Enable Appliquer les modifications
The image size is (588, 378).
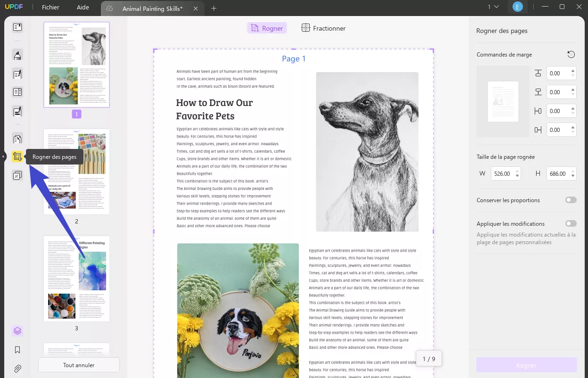pyautogui.click(x=571, y=223)
